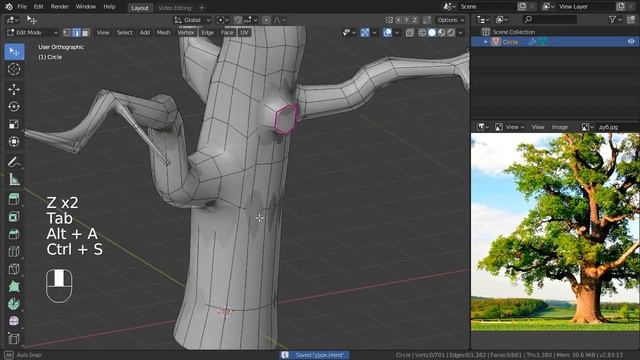This screenshot has height=360, width=640.
Task: Toggle Y axis mirror
Action: [407, 20]
